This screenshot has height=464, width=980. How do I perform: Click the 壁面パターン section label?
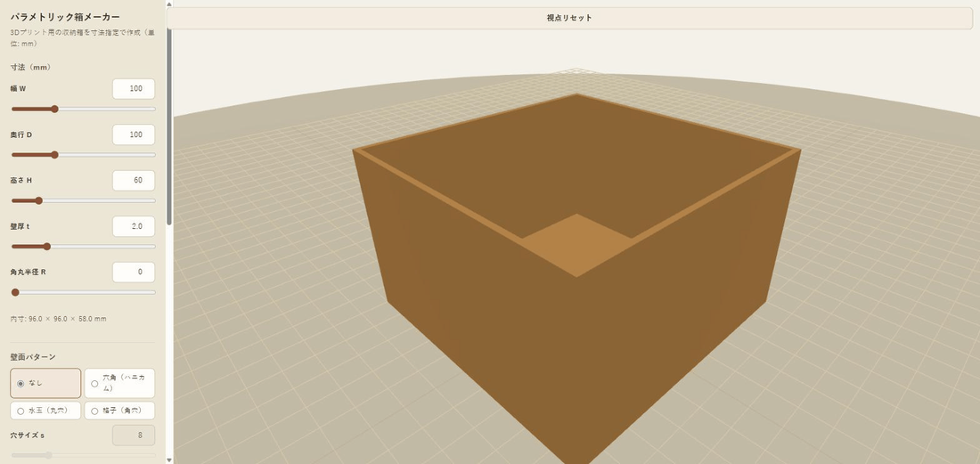[x=33, y=356]
